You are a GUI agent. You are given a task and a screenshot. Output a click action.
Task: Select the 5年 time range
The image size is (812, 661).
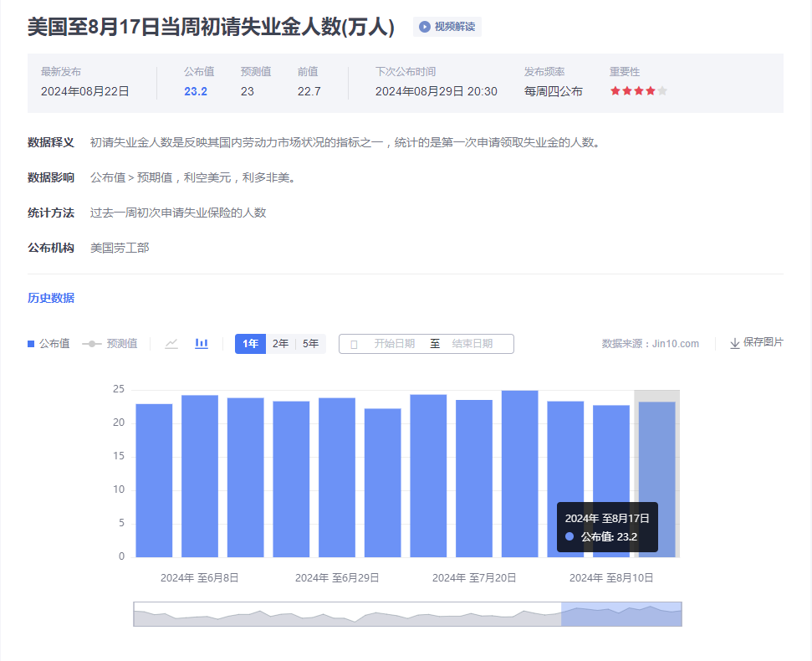[310, 344]
